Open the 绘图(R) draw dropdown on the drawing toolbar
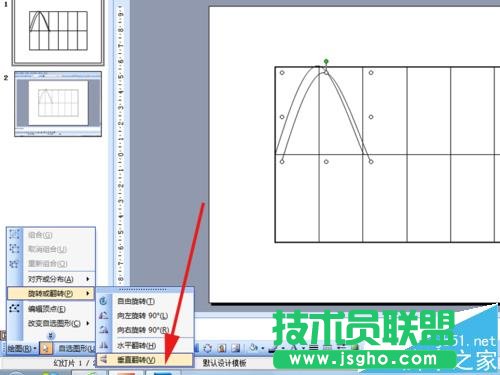Screen dimensions: 500x375 [x=22, y=349]
